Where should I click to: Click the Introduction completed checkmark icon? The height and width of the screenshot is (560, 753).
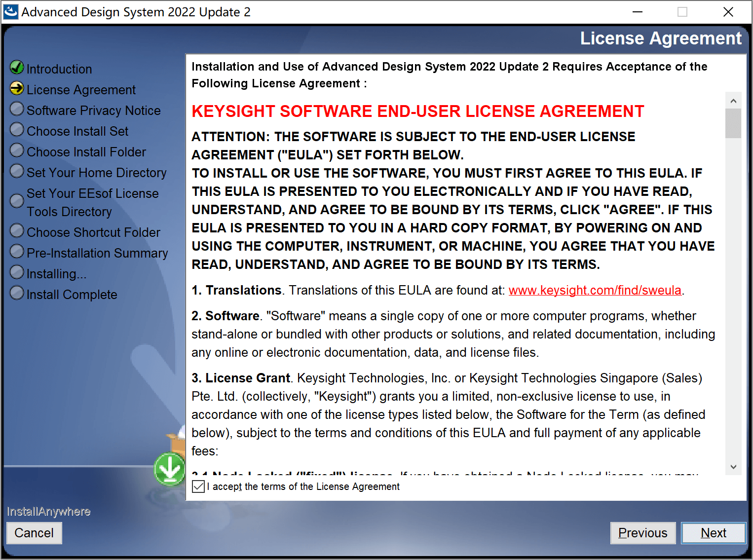(16, 67)
